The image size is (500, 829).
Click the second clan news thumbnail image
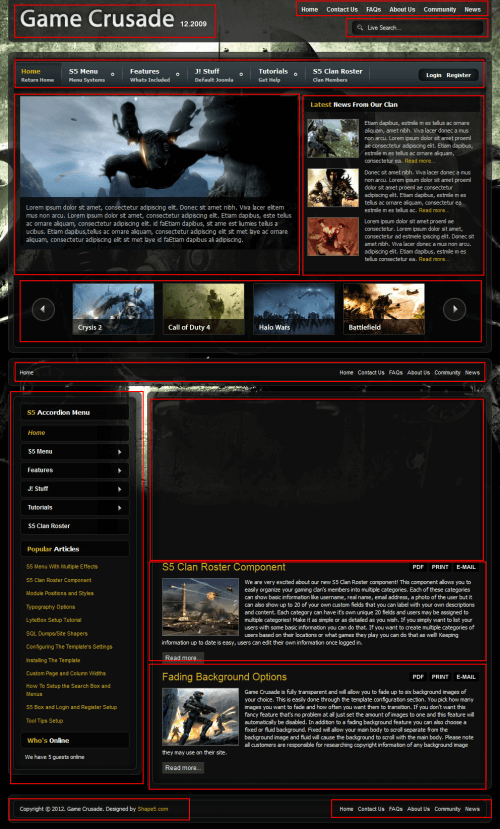pyautogui.click(x=334, y=188)
